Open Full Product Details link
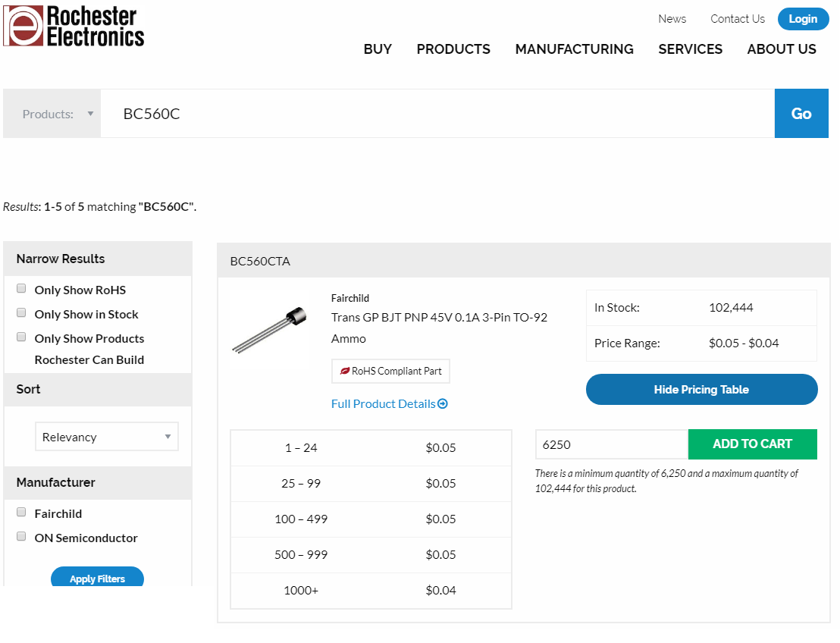Viewport: 840px width, 643px height. tap(383, 404)
